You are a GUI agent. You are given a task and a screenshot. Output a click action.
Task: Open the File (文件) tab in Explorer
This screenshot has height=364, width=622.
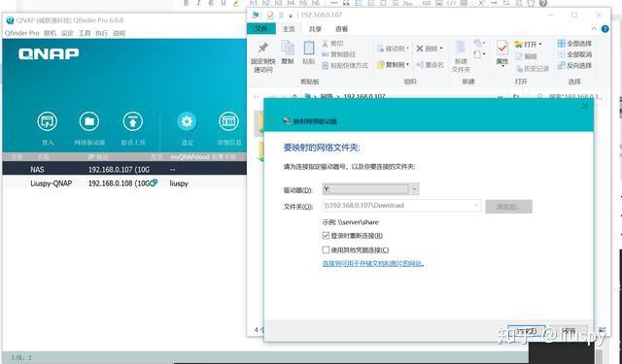(260, 28)
